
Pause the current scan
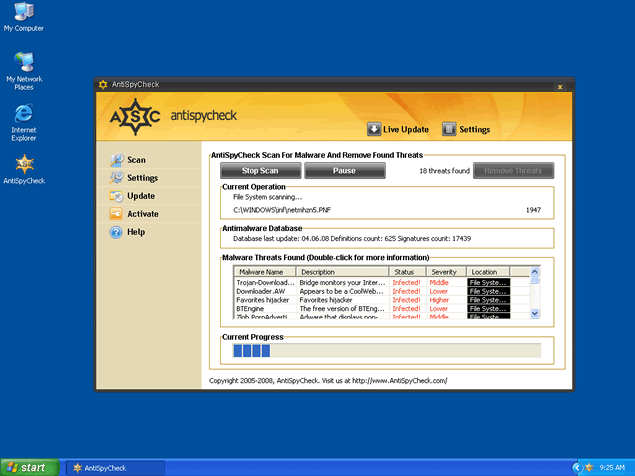click(344, 171)
